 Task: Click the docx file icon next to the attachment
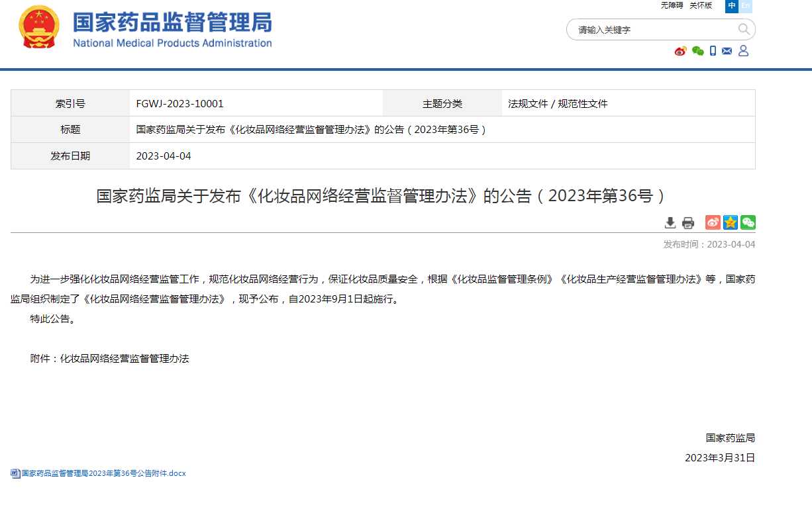click(15, 473)
